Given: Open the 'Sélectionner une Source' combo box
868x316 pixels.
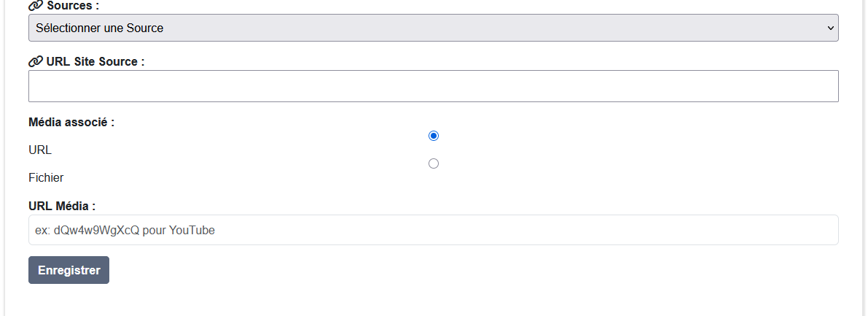Looking at the screenshot, I should 433,28.
